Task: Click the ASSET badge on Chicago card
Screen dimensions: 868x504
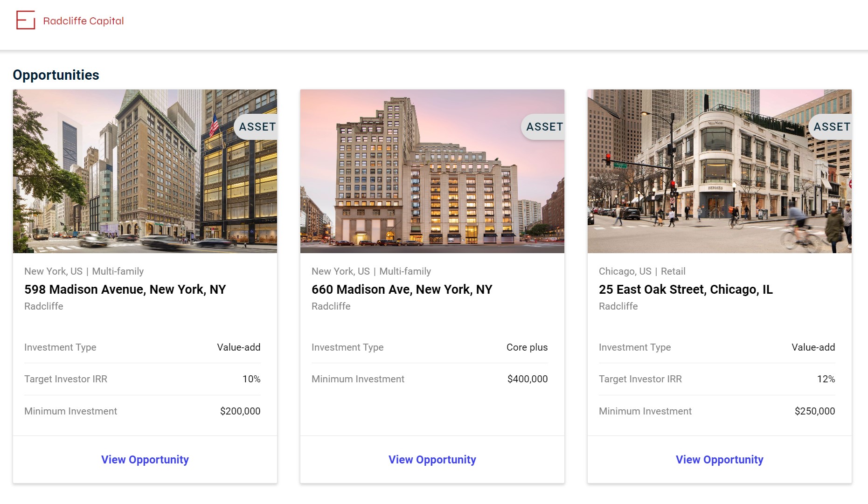Action: (x=832, y=127)
